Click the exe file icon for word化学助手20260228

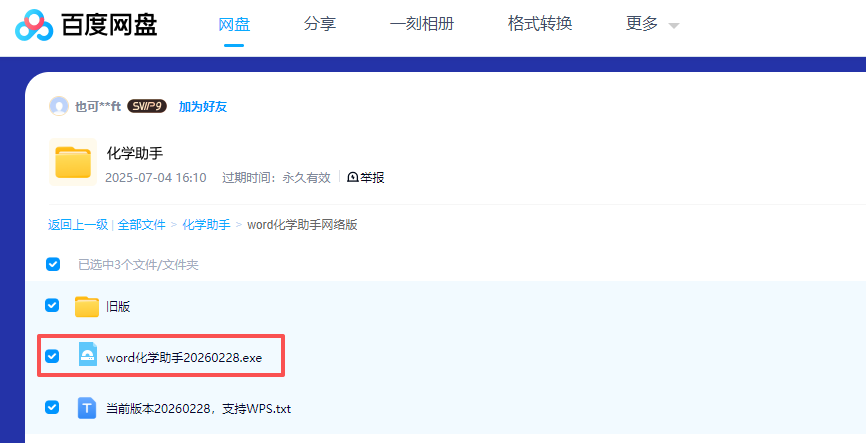click(x=88, y=357)
